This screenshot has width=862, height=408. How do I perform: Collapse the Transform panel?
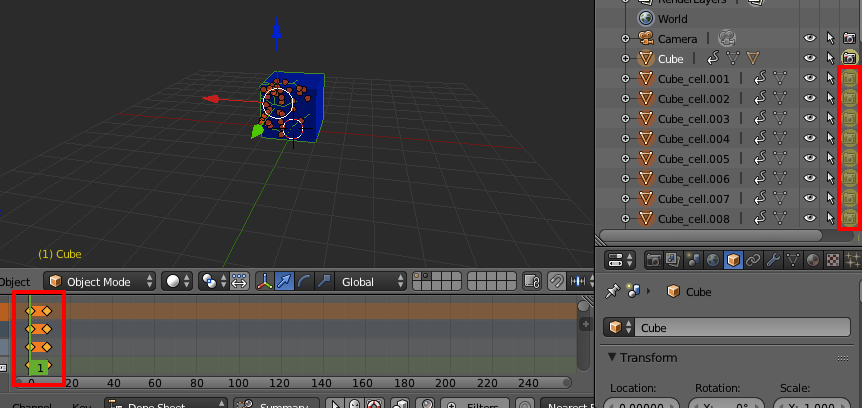612,357
